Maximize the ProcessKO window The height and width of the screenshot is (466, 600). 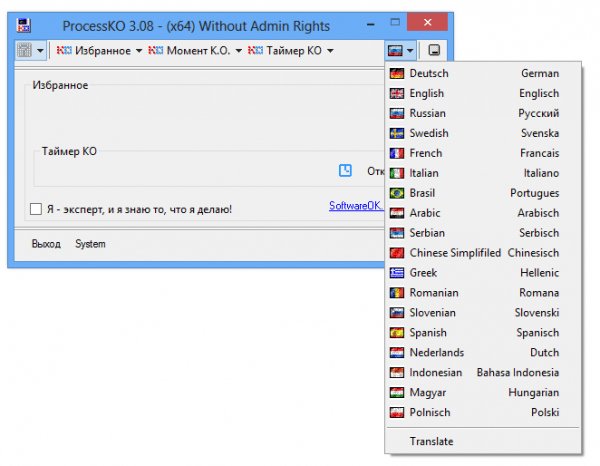pyautogui.click(x=395, y=22)
